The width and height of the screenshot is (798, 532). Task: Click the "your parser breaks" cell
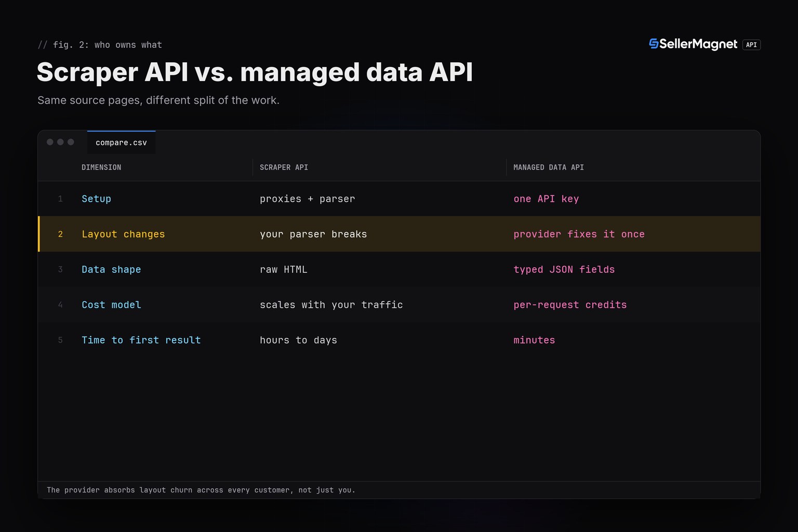click(313, 234)
